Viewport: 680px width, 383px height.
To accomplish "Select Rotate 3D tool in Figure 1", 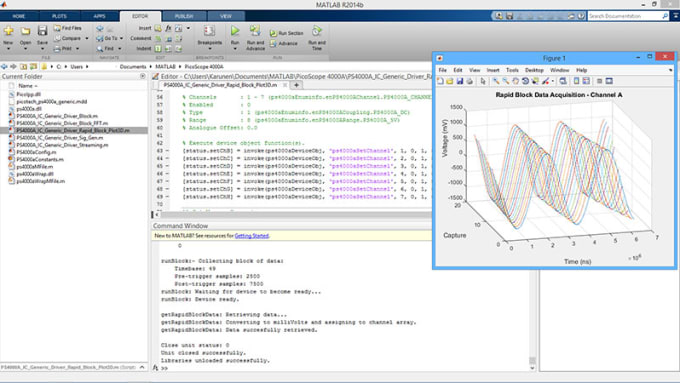I will click(525, 81).
